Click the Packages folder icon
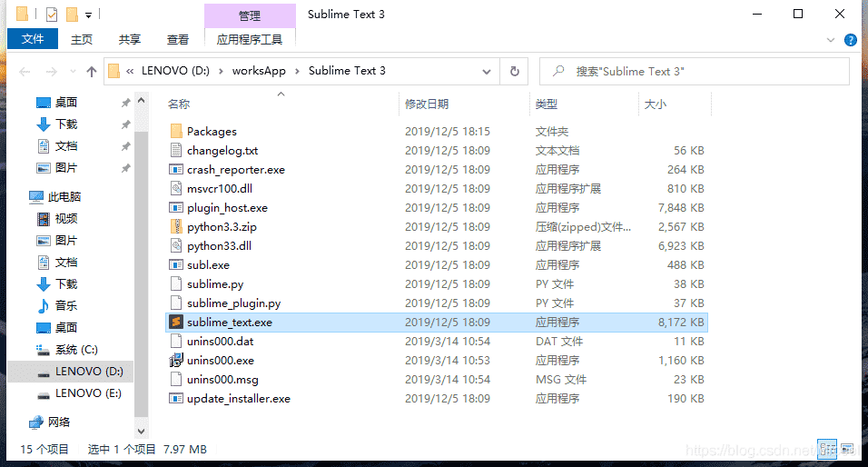Viewport: 868px width, 467px height. (x=176, y=132)
